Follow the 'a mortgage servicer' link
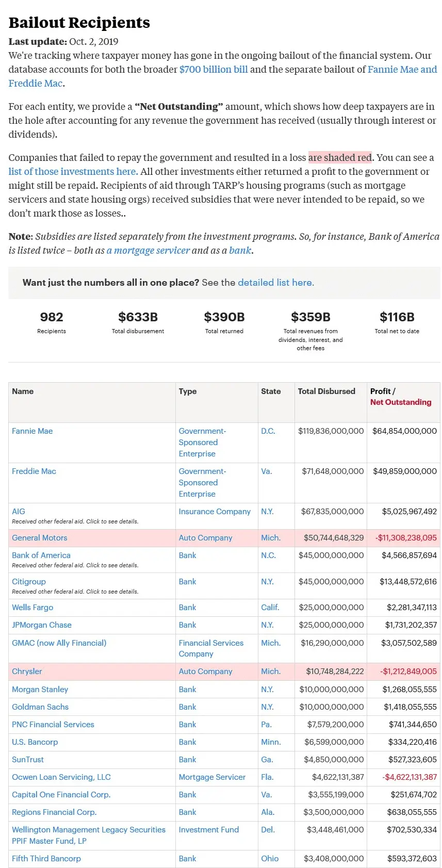 point(148,250)
